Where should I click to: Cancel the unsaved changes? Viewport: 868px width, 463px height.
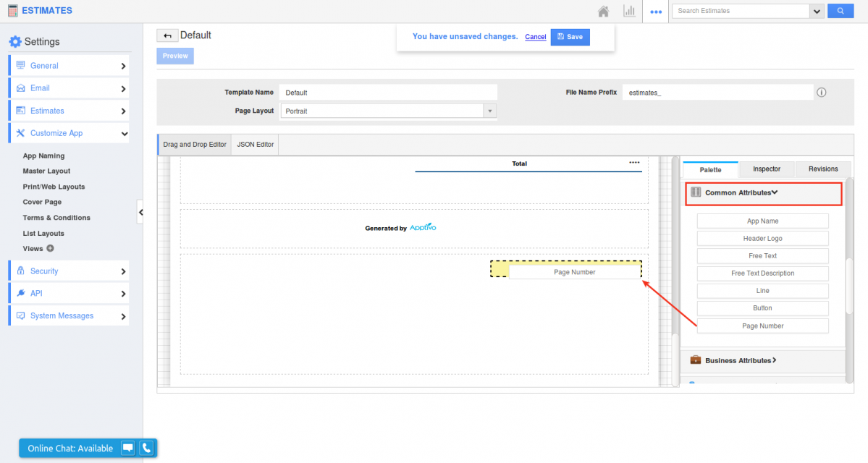click(535, 37)
